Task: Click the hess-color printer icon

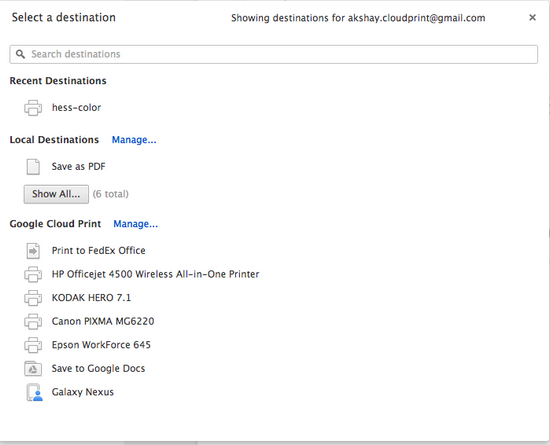Action: [33, 108]
